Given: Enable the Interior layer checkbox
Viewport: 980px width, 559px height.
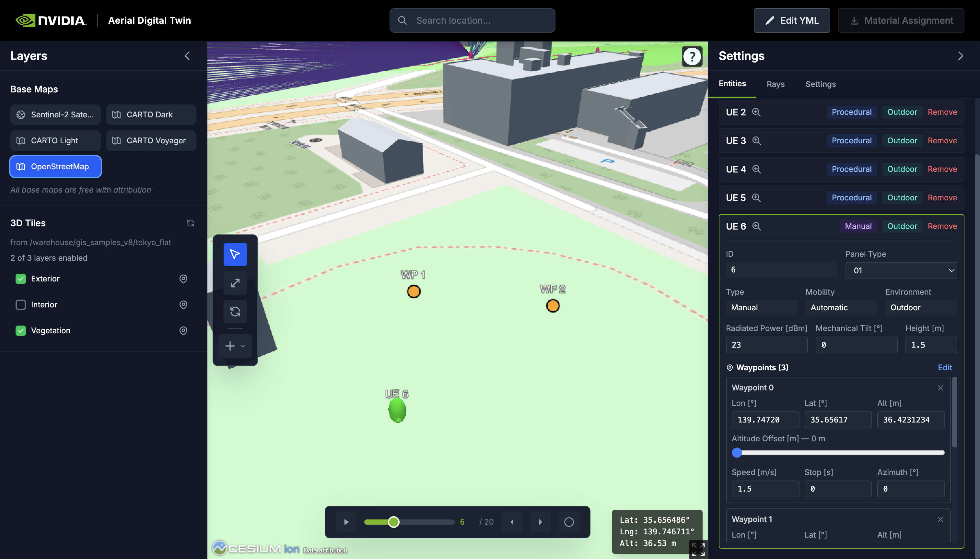Looking at the screenshot, I should pos(21,304).
